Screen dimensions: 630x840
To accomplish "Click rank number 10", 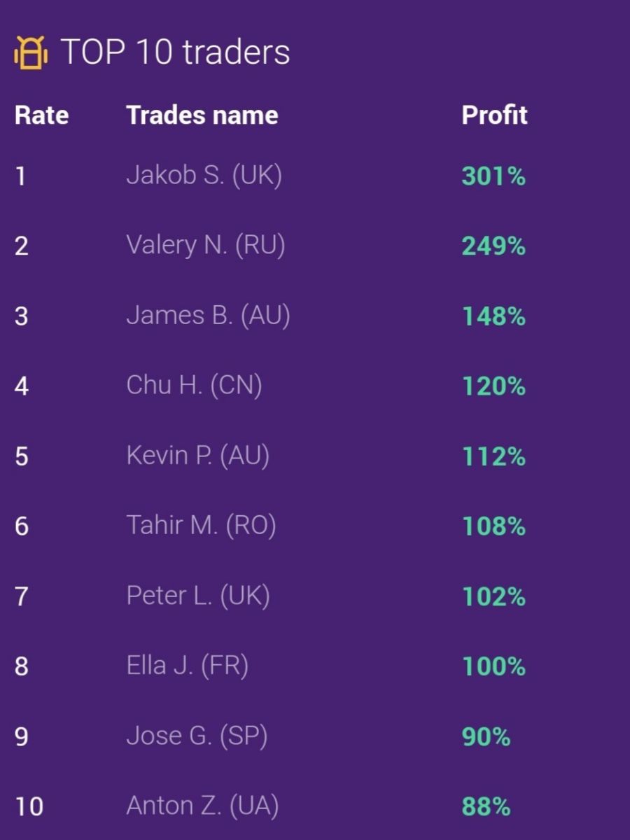I will 29,806.
